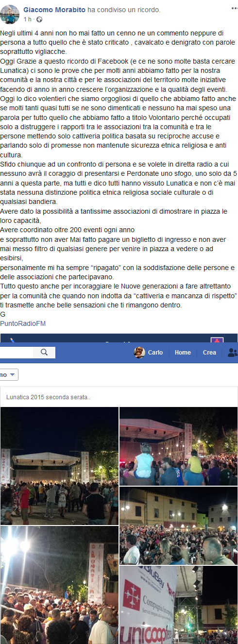Click the public globe privacy icon
Viewport: 238px width, 644px height.
pyautogui.click(x=39, y=19)
